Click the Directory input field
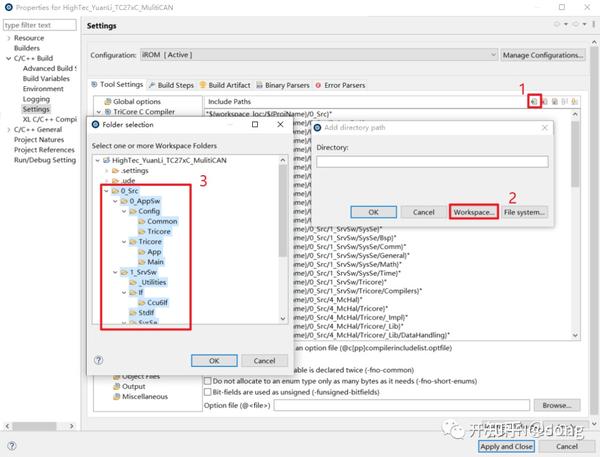The image size is (600, 457). coord(432,161)
